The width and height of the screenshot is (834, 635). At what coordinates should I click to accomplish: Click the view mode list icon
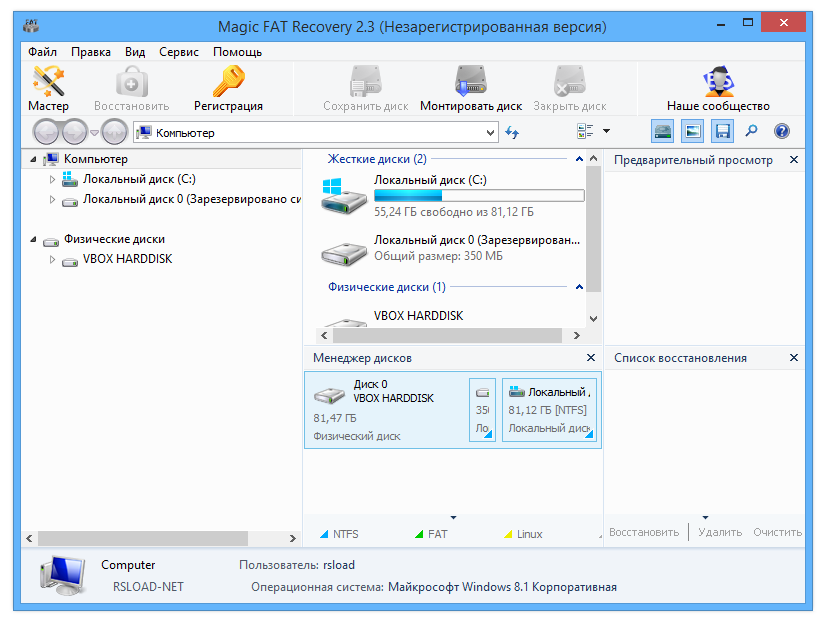(585, 131)
